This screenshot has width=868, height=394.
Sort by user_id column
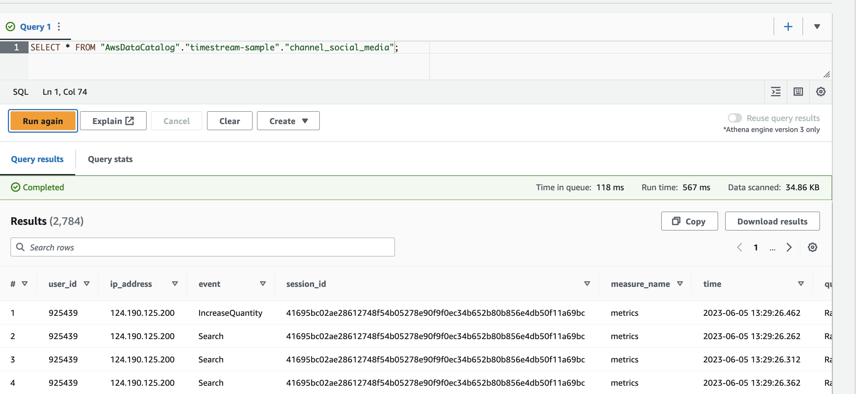click(x=87, y=284)
